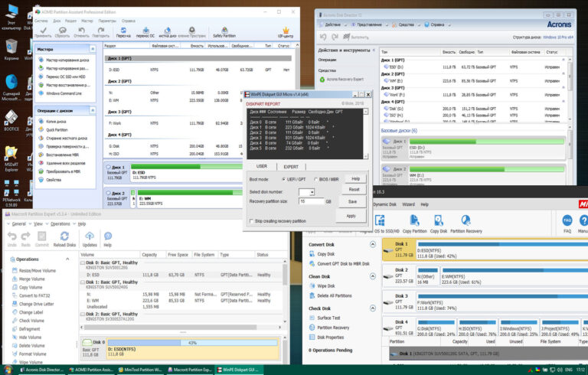Screen dimensions: 588x375
Task: Click перенос ОС icon in AOMEI toolbar
Action: pos(146,30)
